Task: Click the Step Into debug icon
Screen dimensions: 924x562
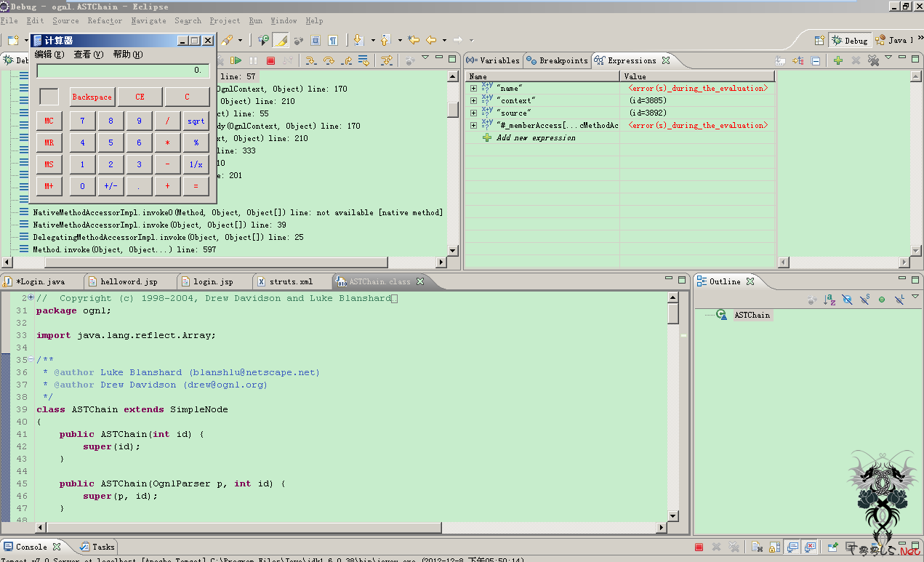Action: click(311, 61)
